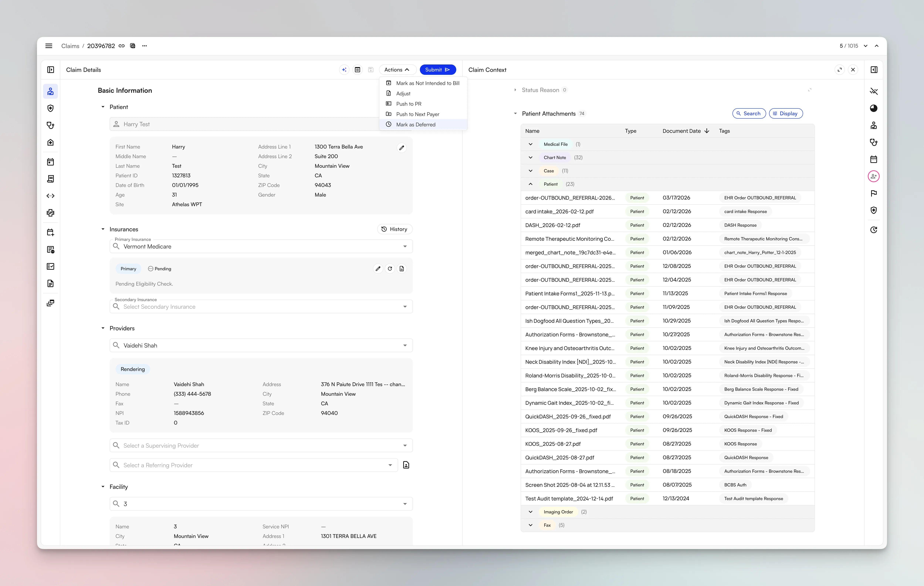
Task: Open attachments Display options
Action: click(786, 113)
